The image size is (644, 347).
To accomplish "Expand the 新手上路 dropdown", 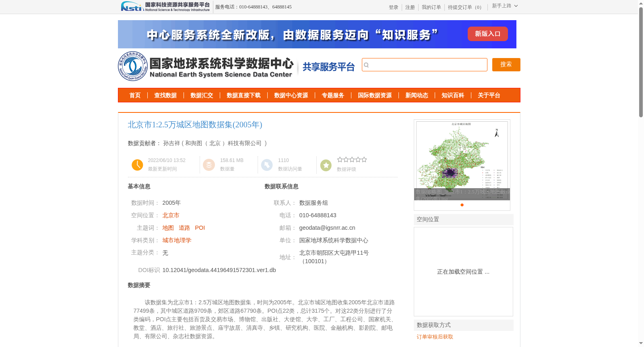I will (505, 6).
